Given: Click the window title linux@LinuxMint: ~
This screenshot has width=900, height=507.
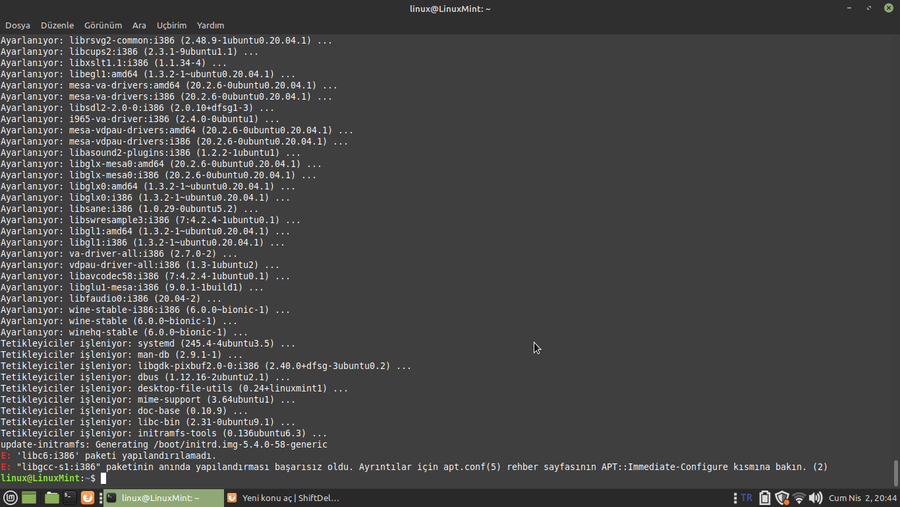Looking at the screenshot, I should pos(450,9).
